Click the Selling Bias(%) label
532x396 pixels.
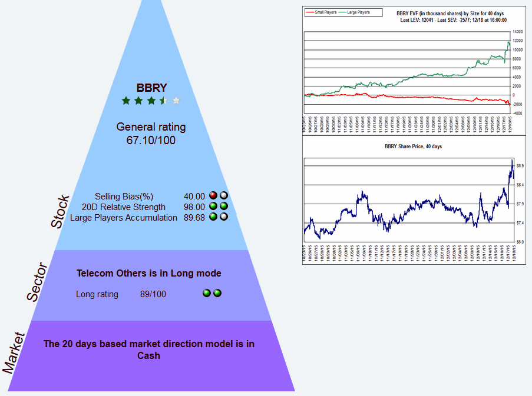click(124, 197)
